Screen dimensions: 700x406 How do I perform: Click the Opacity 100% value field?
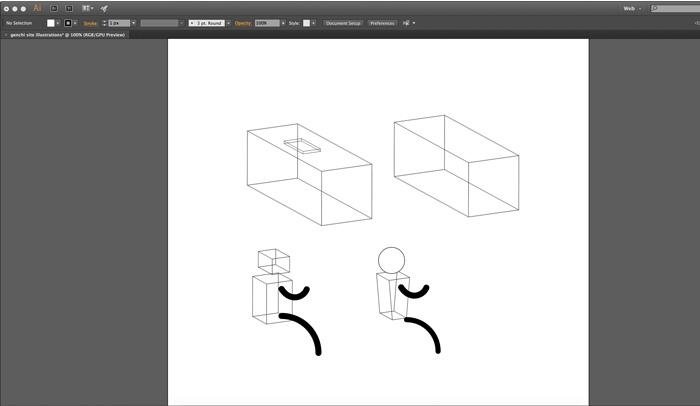[267, 23]
